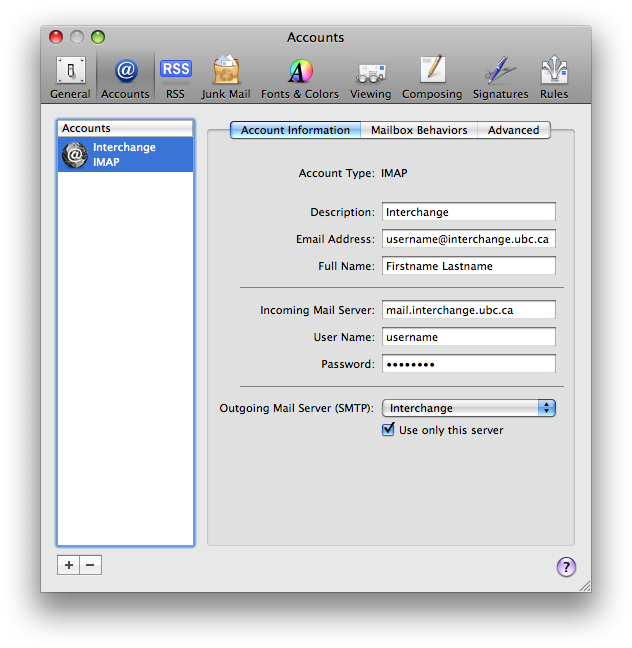Open the Rules preferences pane
The width and height of the screenshot is (632, 648).
(x=553, y=77)
